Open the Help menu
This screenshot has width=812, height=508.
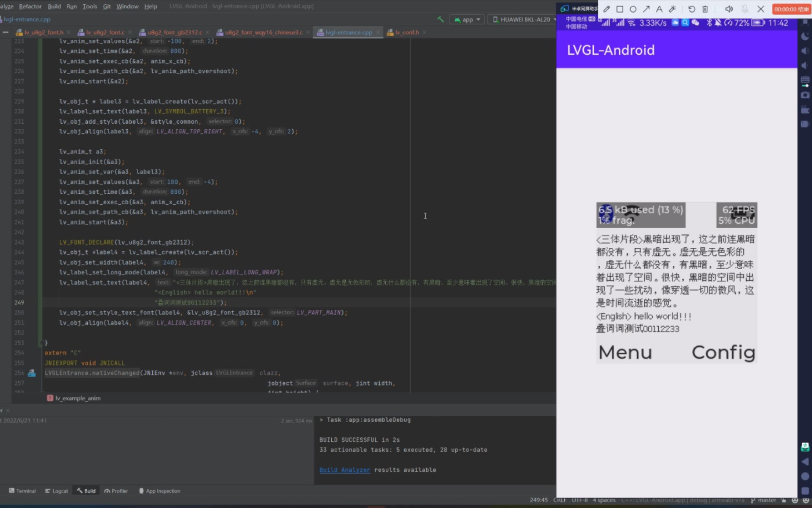[151, 6]
